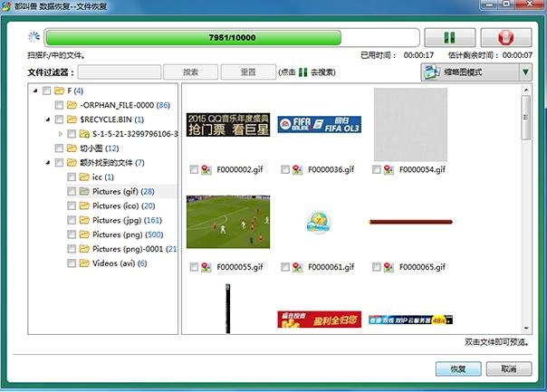Tick the -ORPHAN_FILE-0000 folder checkbox
The image size is (547, 392).
click(59, 105)
